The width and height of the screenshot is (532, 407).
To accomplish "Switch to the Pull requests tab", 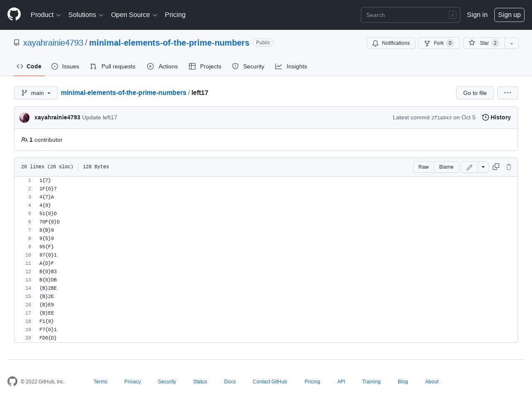I will coord(113,66).
